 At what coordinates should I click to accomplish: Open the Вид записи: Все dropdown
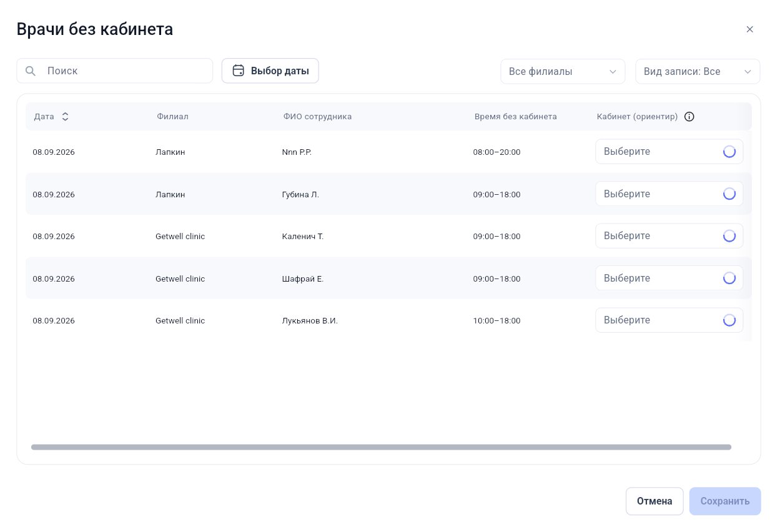tap(698, 71)
